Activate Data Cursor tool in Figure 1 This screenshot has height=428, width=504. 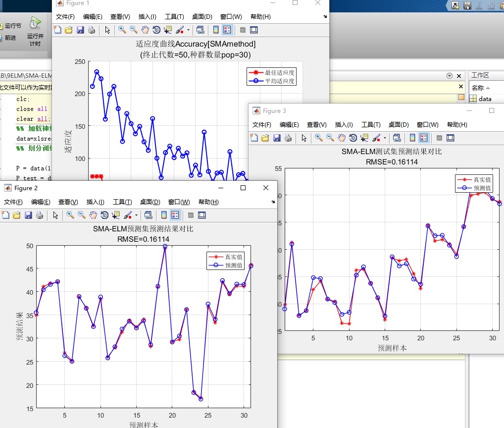click(168, 30)
